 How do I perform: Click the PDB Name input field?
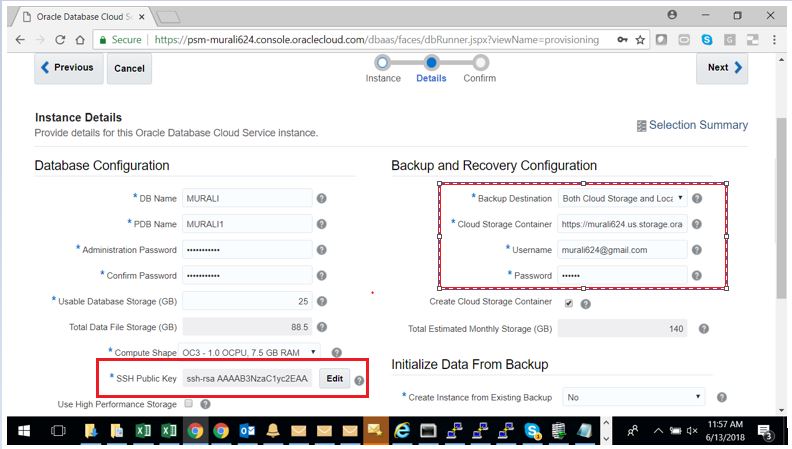pyautogui.click(x=247, y=224)
